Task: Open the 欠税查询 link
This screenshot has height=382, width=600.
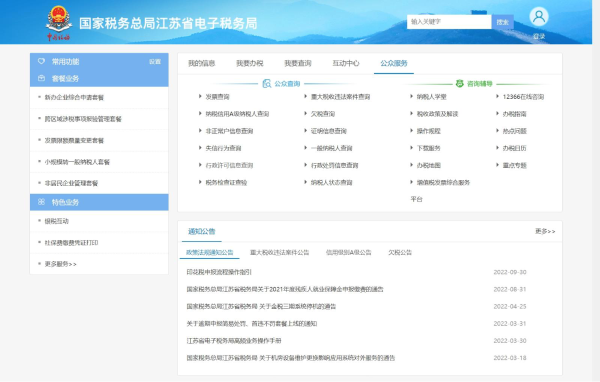Action: (x=323, y=114)
